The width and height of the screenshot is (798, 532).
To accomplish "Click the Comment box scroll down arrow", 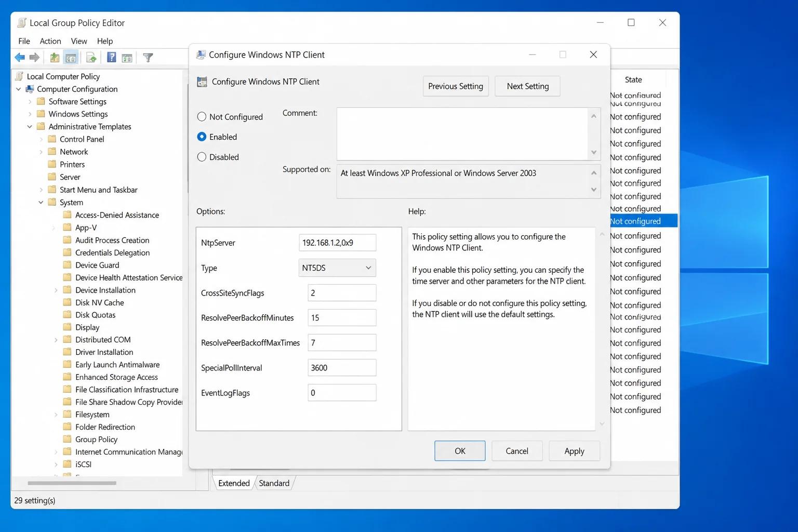I will (x=594, y=153).
